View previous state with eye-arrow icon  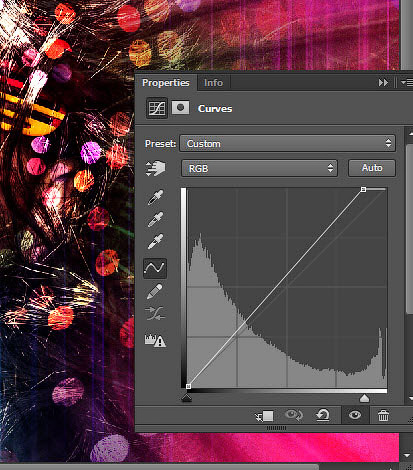tap(294, 415)
